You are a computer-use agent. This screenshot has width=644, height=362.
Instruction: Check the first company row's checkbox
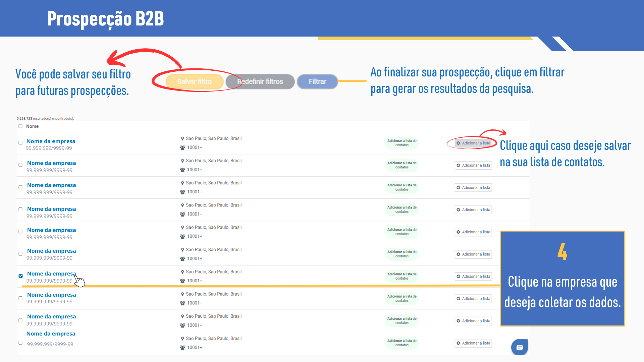point(20,143)
